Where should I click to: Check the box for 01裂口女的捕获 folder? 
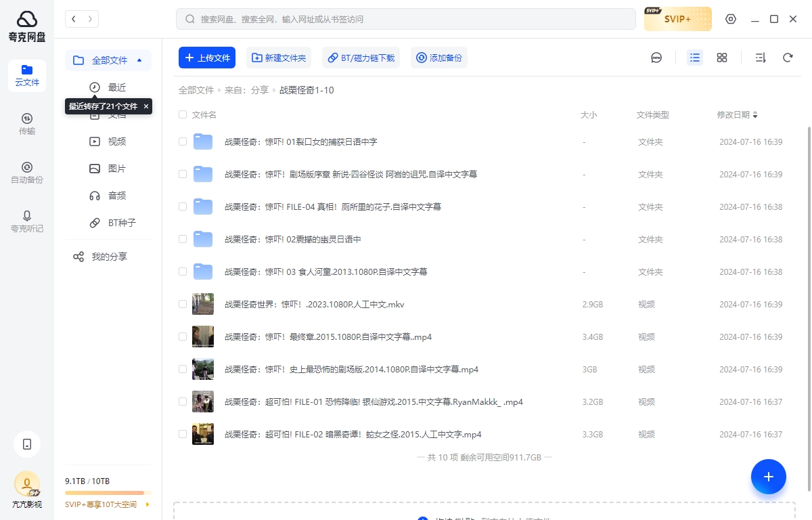click(x=183, y=142)
